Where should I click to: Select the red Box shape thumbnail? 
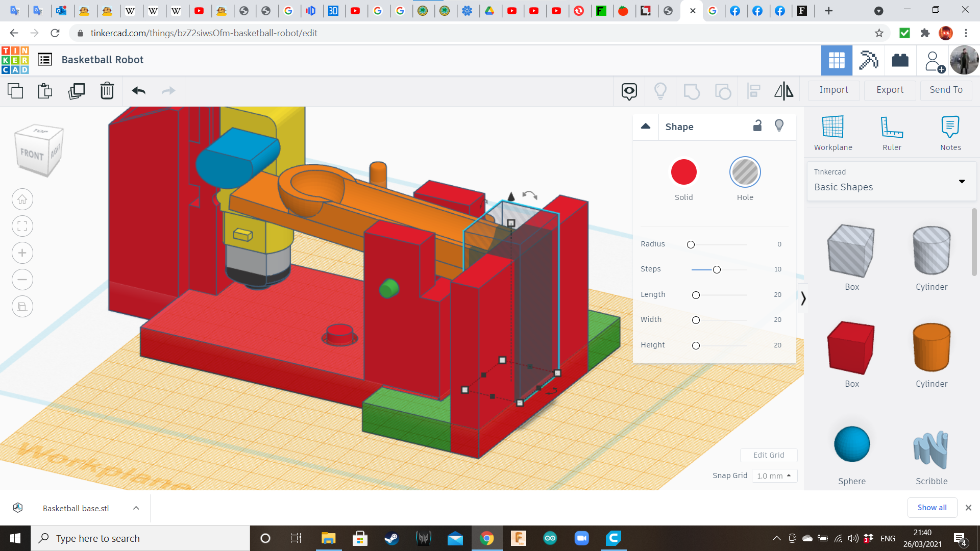[851, 348]
